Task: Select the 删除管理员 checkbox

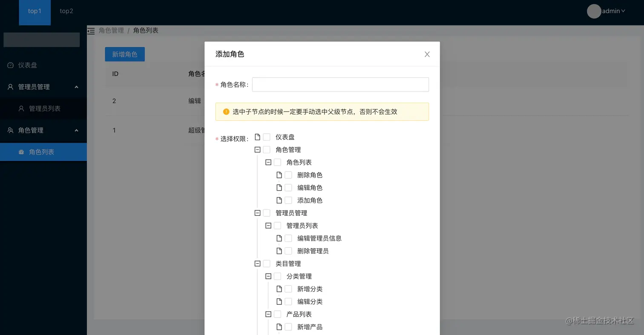Action: 288,251
